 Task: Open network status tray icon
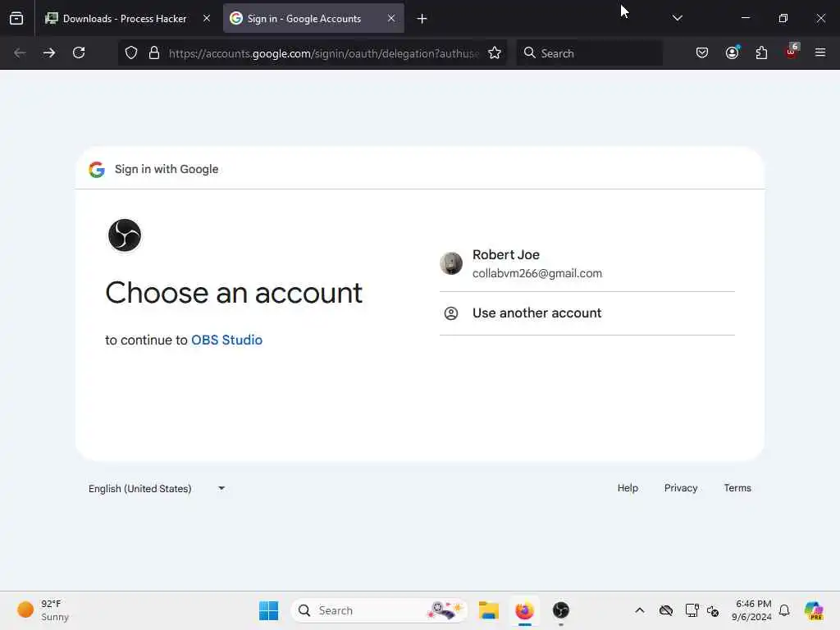[x=692, y=610]
